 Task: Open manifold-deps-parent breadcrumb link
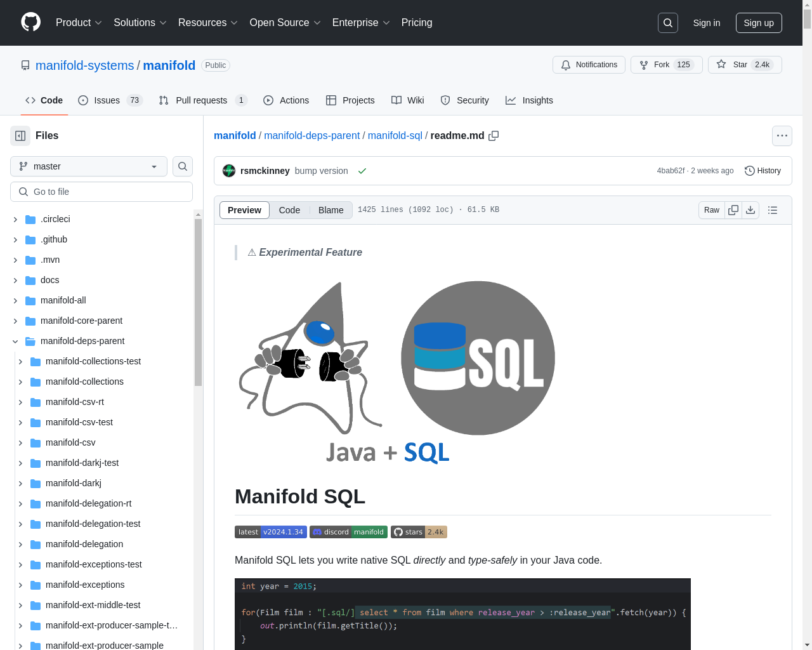(311, 136)
